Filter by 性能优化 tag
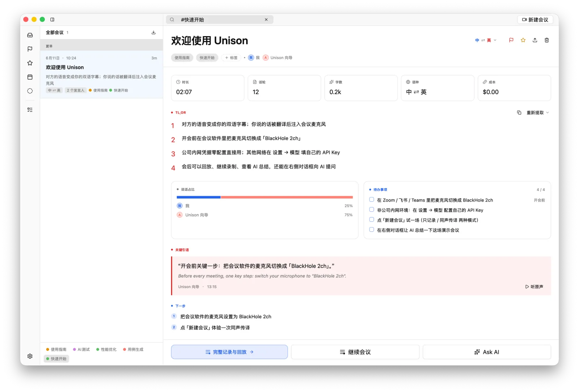The height and width of the screenshot is (392, 579). coord(106,349)
